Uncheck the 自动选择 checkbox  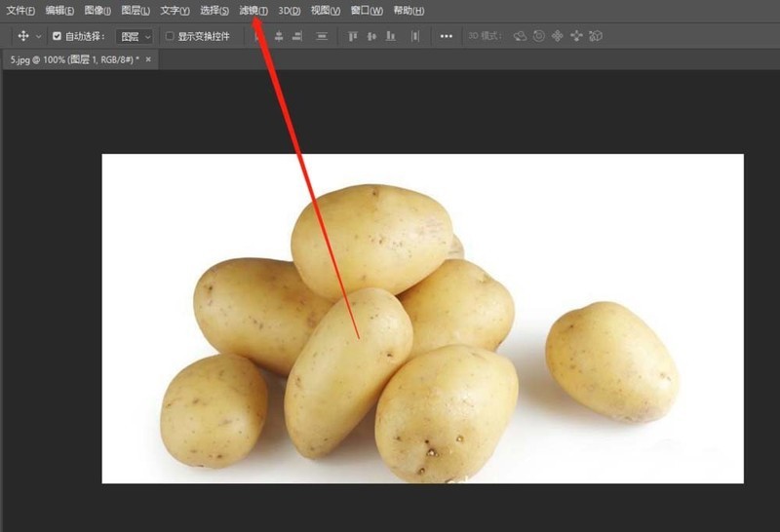tap(57, 36)
